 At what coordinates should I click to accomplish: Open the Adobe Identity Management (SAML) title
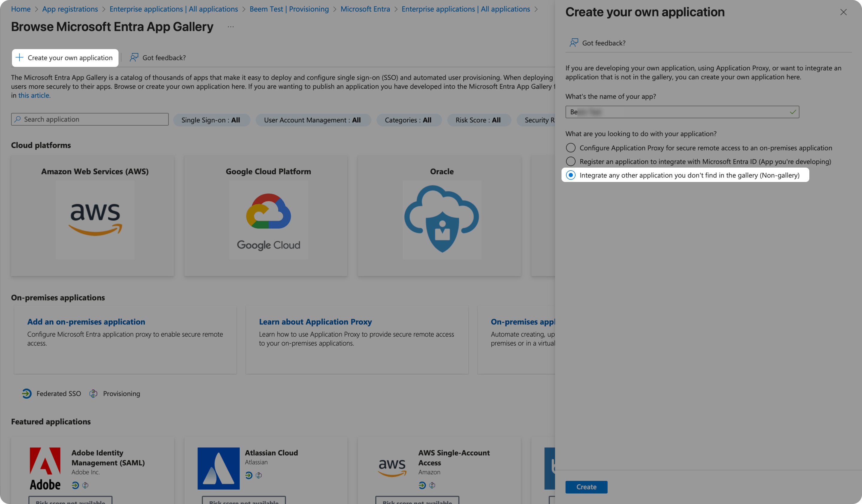click(x=108, y=458)
